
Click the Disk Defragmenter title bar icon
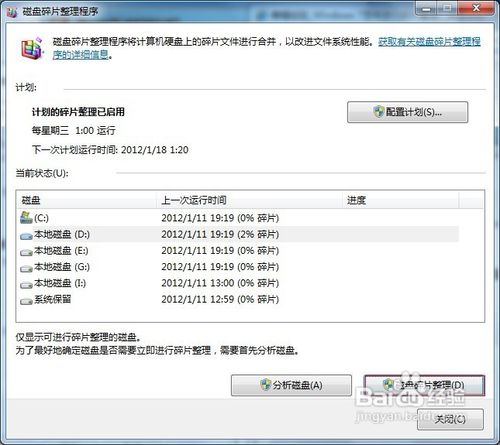click(x=11, y=12)
